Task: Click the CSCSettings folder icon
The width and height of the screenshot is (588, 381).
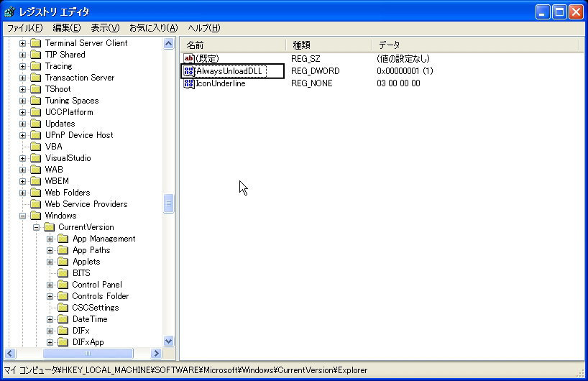Action: 63,308
